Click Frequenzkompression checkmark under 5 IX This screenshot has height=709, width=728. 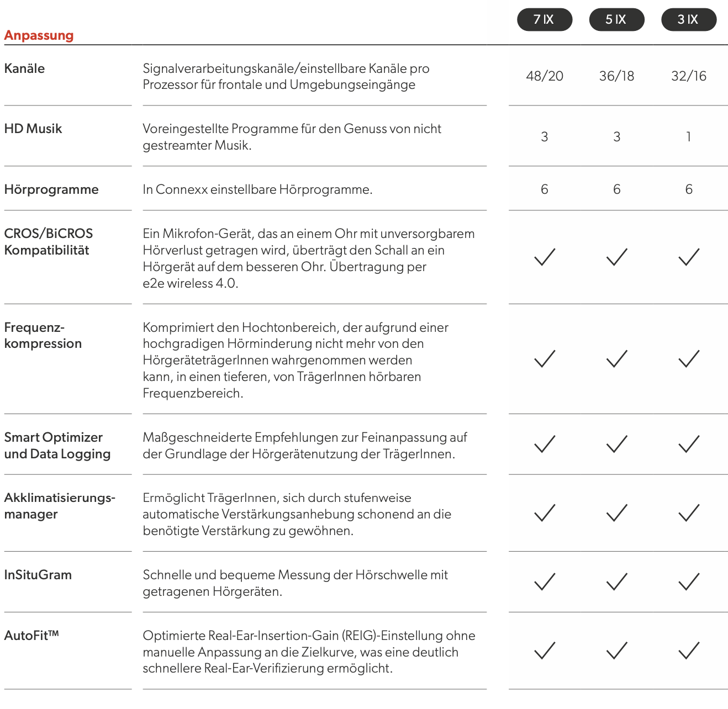pos(617,359)
